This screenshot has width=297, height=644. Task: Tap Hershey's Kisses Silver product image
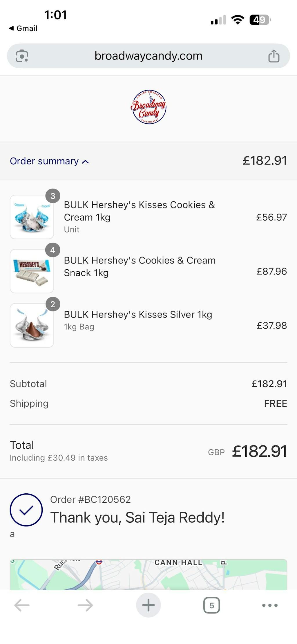pos(32,325)
